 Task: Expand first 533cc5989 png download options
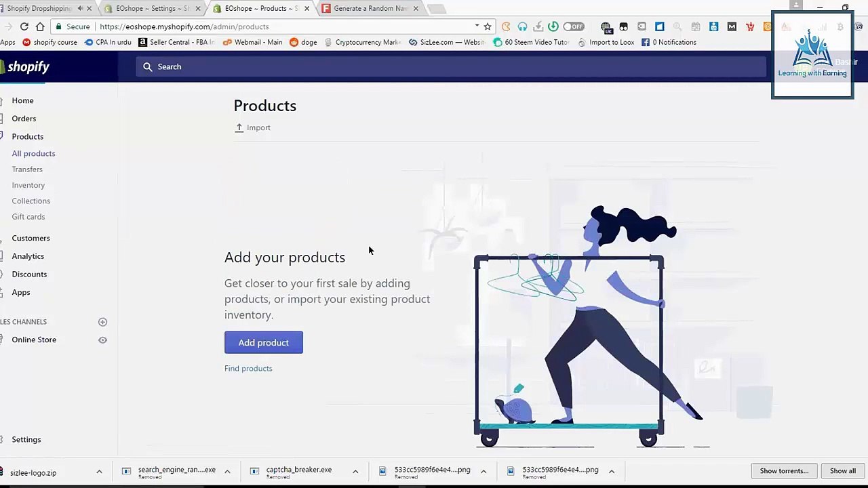[484, 472]
